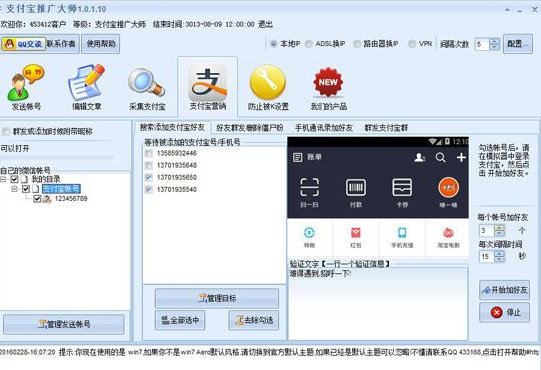This screenshot has height=370, width=541.
Task: Click the 13701935650 phone number text
Action: [177, 177]
